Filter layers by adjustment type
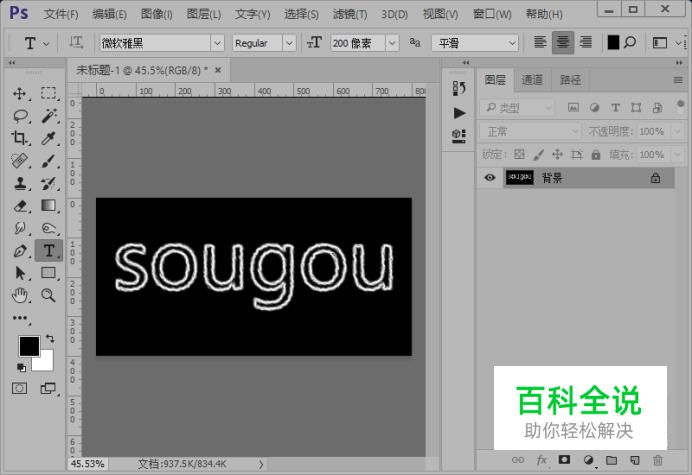This screenshot has height=475, width=692. point(594,107)
